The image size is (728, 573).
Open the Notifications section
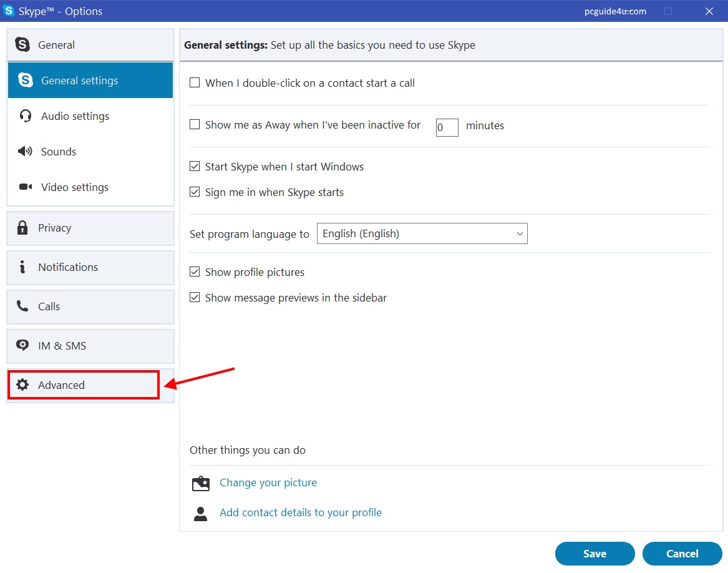pos(90,267)
